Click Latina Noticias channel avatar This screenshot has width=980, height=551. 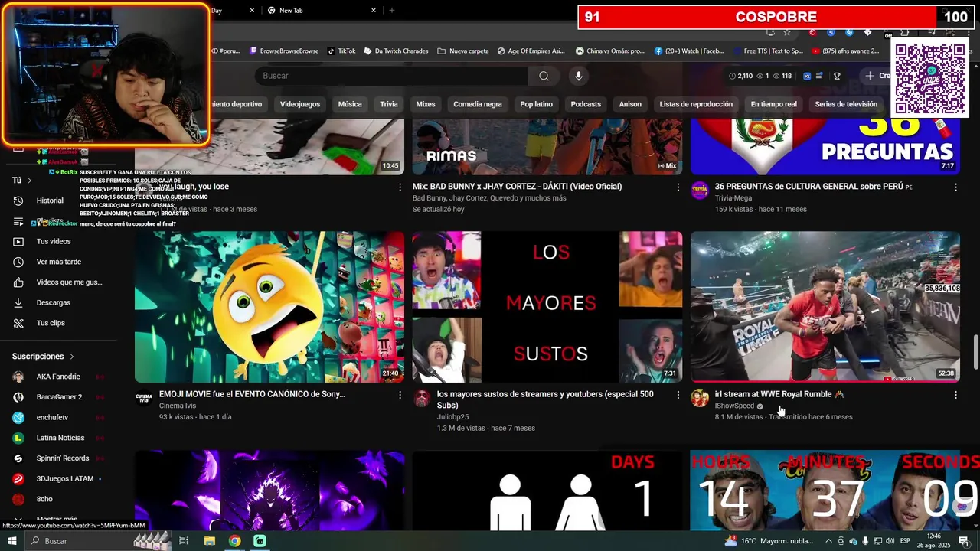point(18,438)
